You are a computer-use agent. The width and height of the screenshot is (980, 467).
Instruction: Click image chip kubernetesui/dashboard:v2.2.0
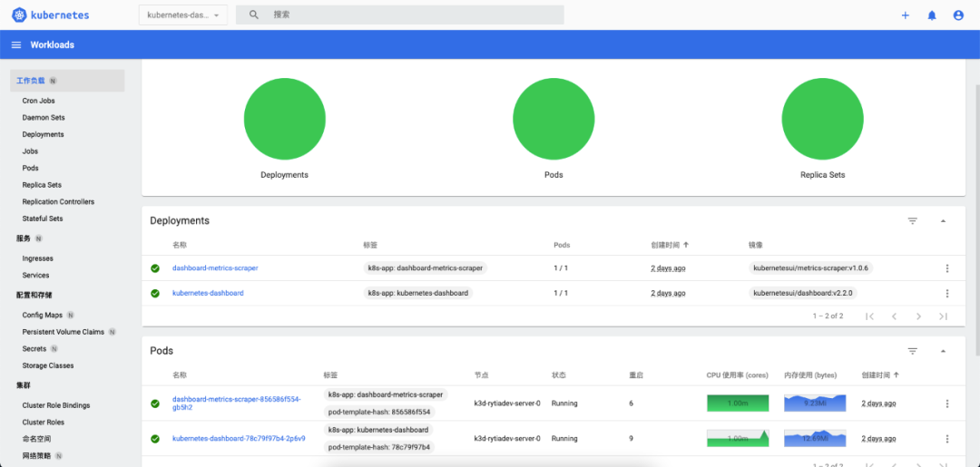click(x=804, y=293)
